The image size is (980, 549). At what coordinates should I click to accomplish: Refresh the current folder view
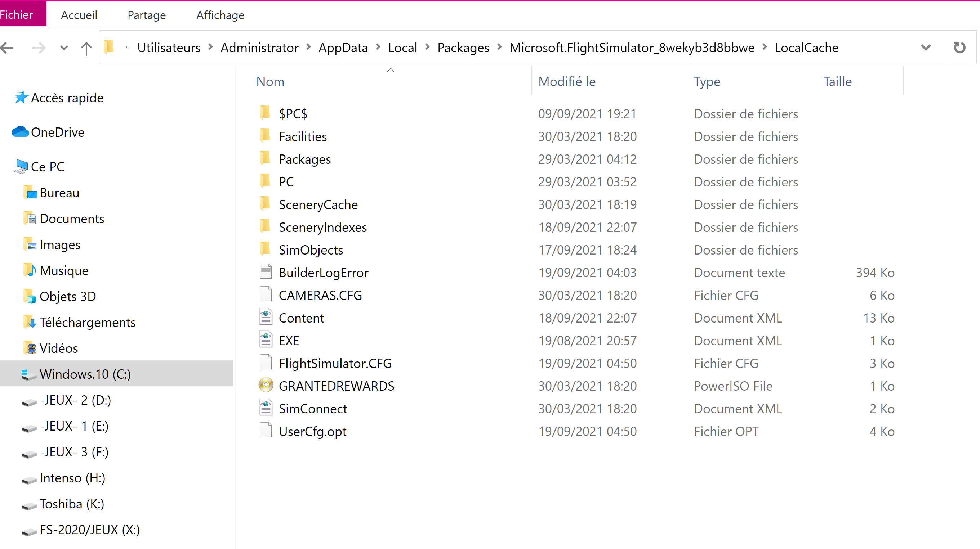point(959,47)
